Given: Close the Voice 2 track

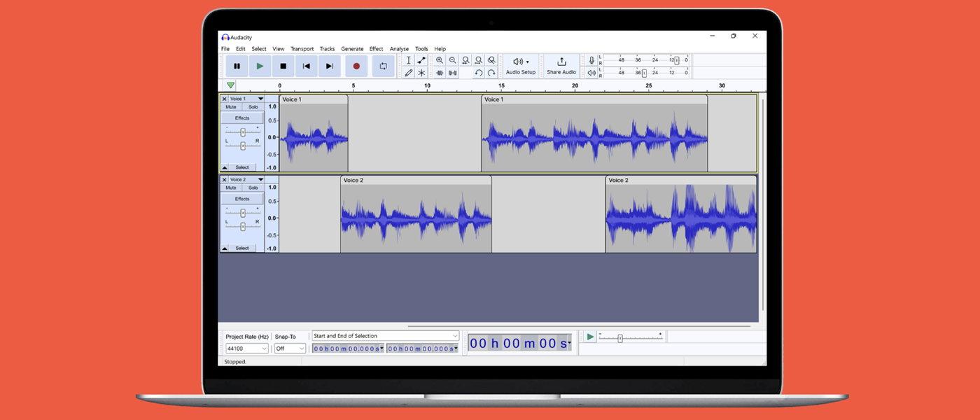Looking at the screenshot, I should coord(225,179).
